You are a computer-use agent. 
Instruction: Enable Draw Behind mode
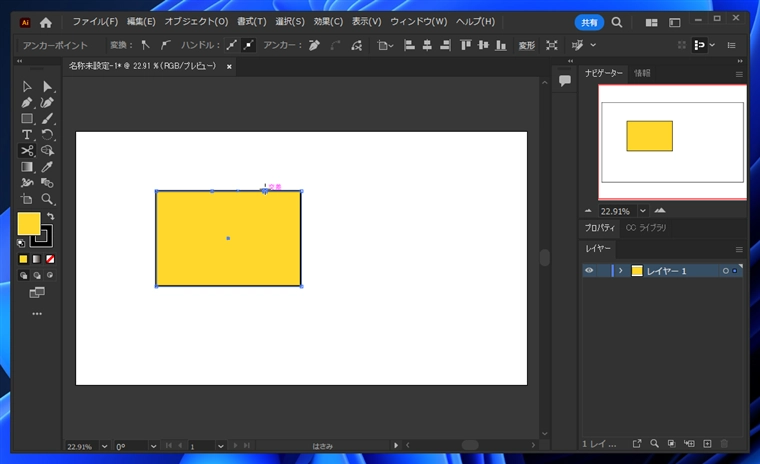(36, 275)
